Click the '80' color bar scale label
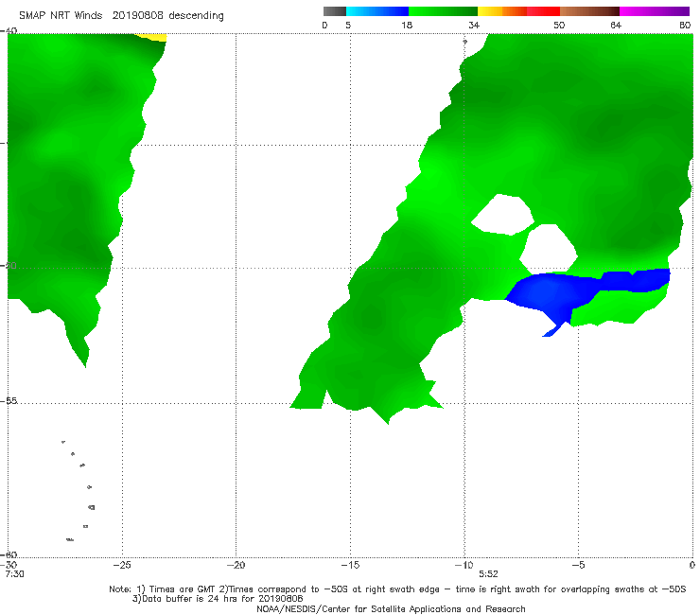700x615 pixels. (x=685, y=26)
